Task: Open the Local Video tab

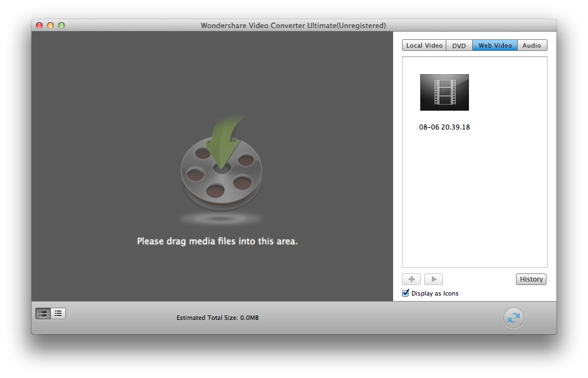Action: (x=424, y=45)
